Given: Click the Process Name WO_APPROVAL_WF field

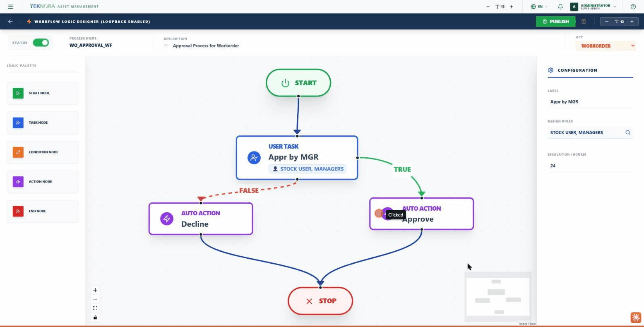Looking at the screenshot, I should 91,46.
